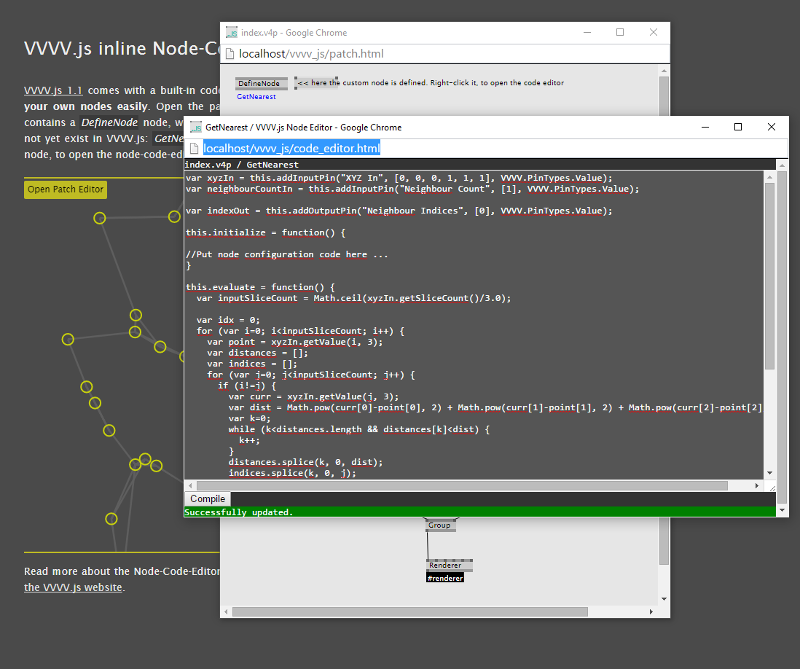Select the Group node in patch
Image resolution: width=800 pixels, height=669 pixels.
[x=440, y=525]
